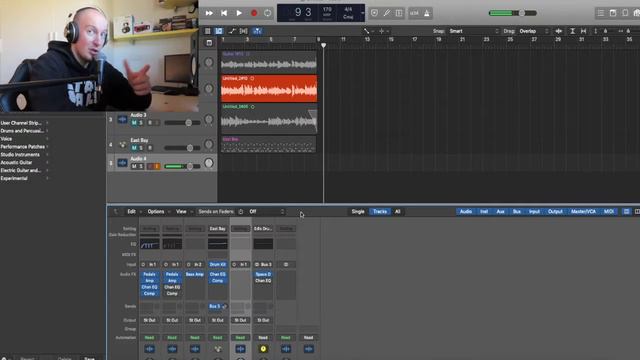Switch the mixer to All view
The height and width of the screenshot is (360, 640).
click(x=398, y=211)
